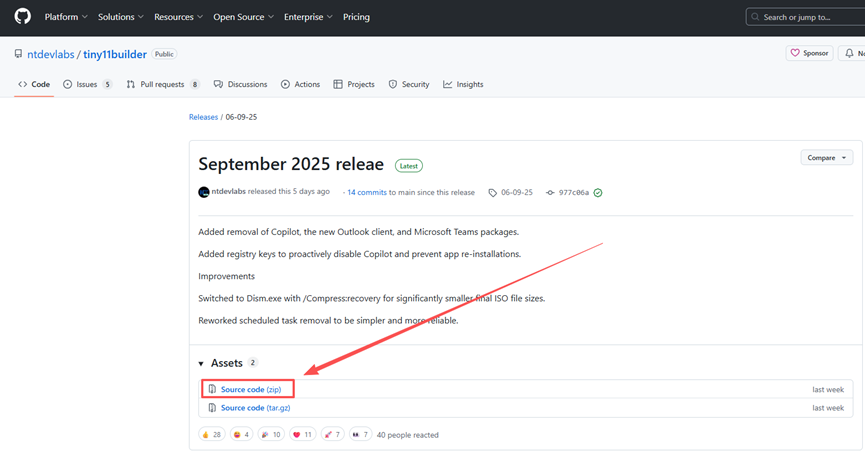Click the Insights tab graph icon

click(447, 84)
